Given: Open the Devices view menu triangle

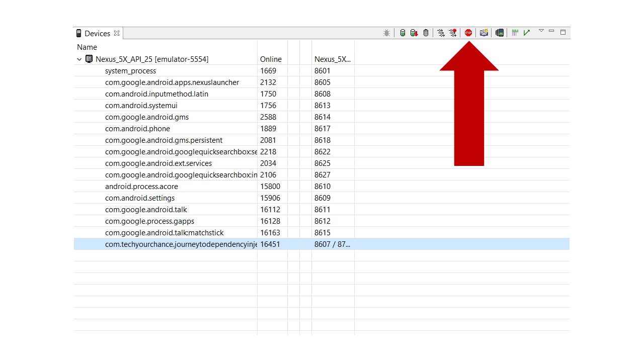Looking at the screenshot, I should pyautogui.click(x=541, y=31).
